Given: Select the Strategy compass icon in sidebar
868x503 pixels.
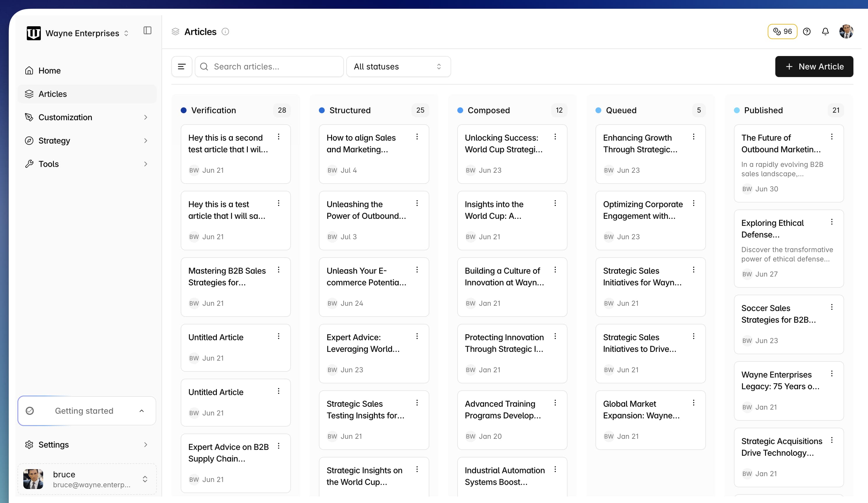Looking at the screenshot, I should [29, 141].
